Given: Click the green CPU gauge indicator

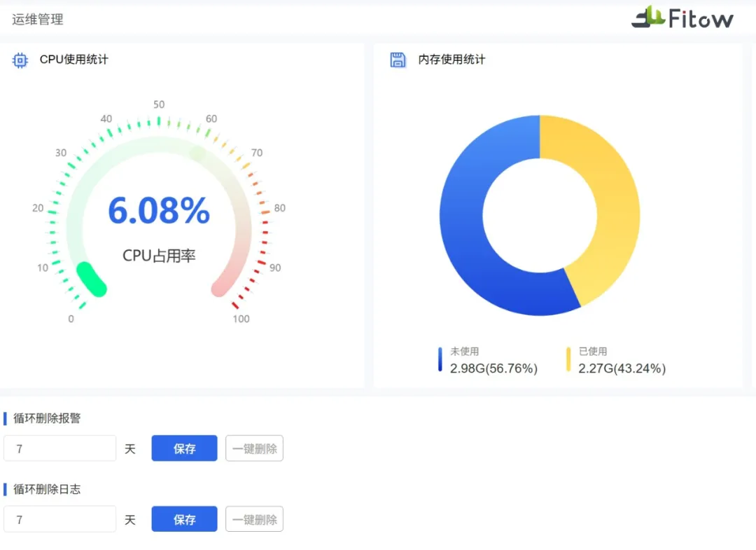Looking at the screenshot, I should pos(91,279).
